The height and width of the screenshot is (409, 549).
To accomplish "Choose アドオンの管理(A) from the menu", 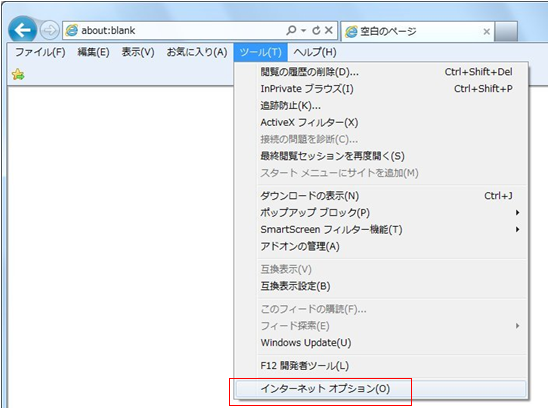I will (x=381, y=247).
